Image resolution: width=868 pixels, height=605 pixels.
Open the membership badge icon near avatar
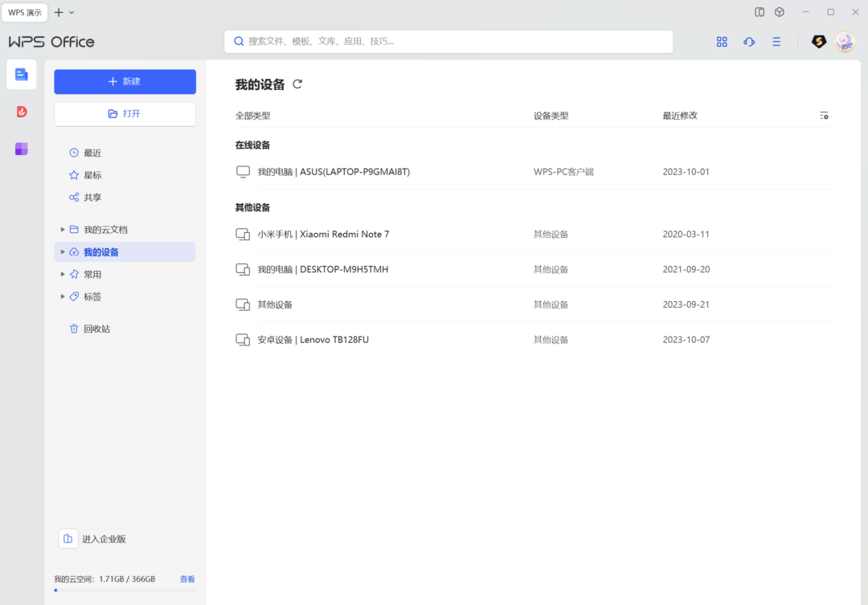tap(818, 42)
